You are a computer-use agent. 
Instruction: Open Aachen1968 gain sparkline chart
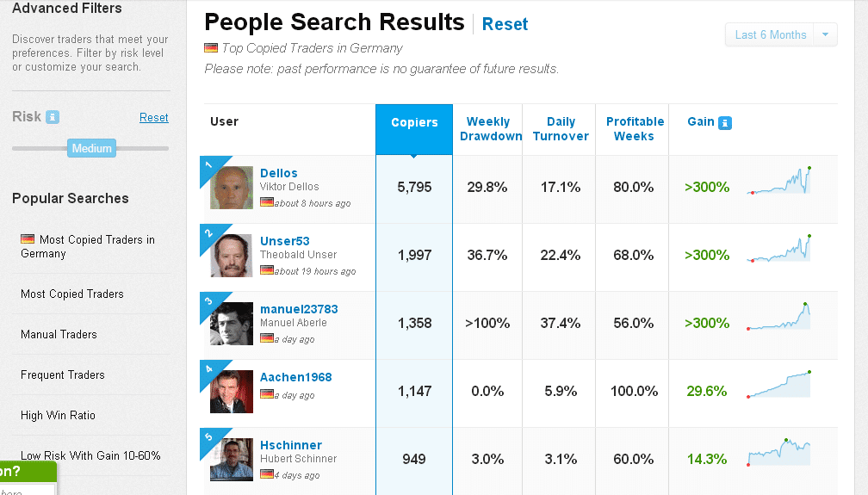pyautogui.click(x=779, y=384)
